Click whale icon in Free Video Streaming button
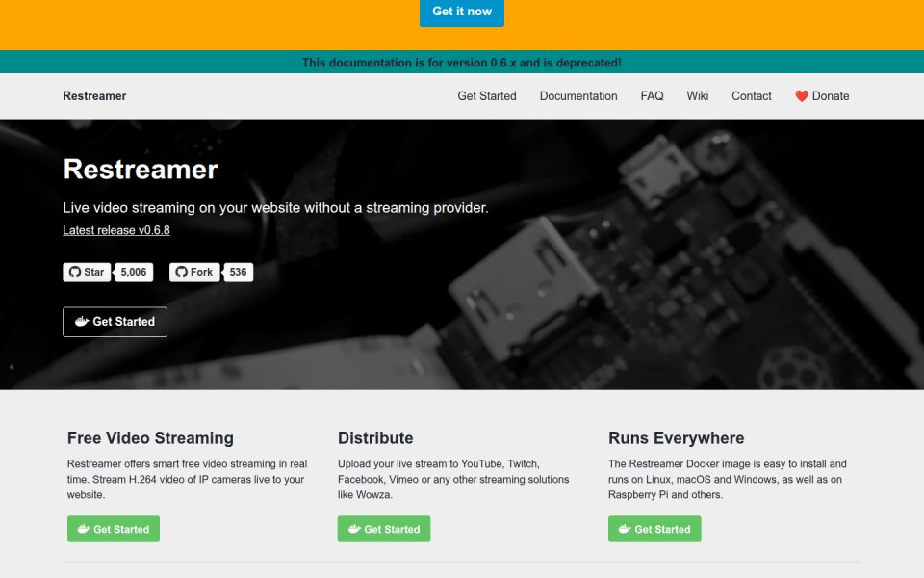 [84, 529]
